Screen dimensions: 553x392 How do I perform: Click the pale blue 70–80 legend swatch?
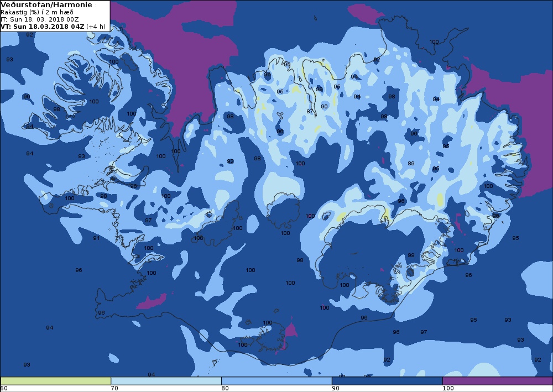(x=166, y=381)
